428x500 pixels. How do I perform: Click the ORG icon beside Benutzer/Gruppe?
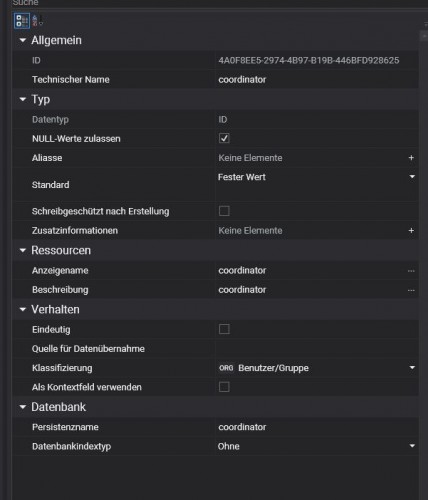coord(226,368)
